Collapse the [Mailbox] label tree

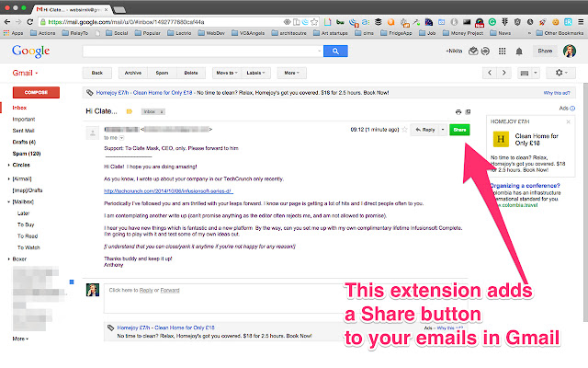[x=8, y=201]
